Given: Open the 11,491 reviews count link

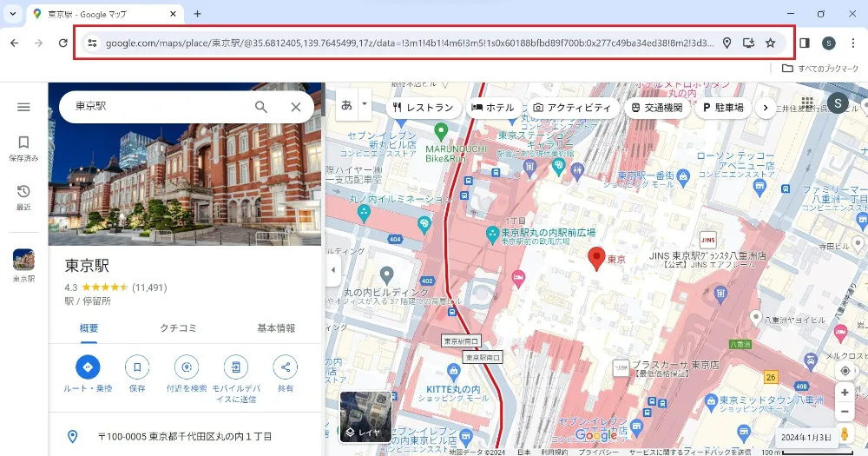Looking at the screenshot, I should click(x=149, y=287).
